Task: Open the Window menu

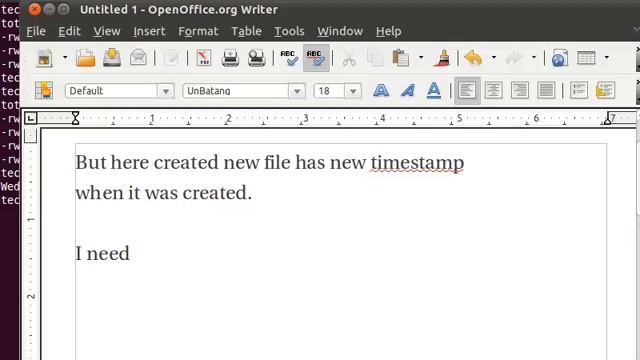Action: 340,31
